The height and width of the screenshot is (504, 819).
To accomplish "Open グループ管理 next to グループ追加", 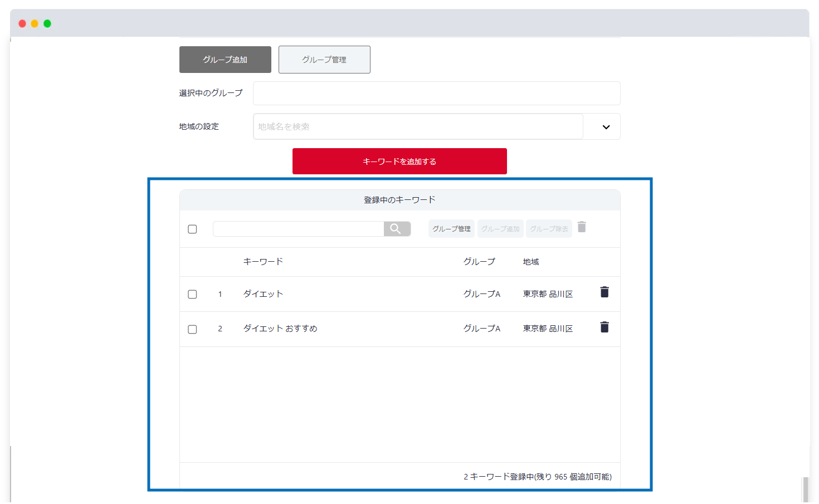I will pos(324,60).
